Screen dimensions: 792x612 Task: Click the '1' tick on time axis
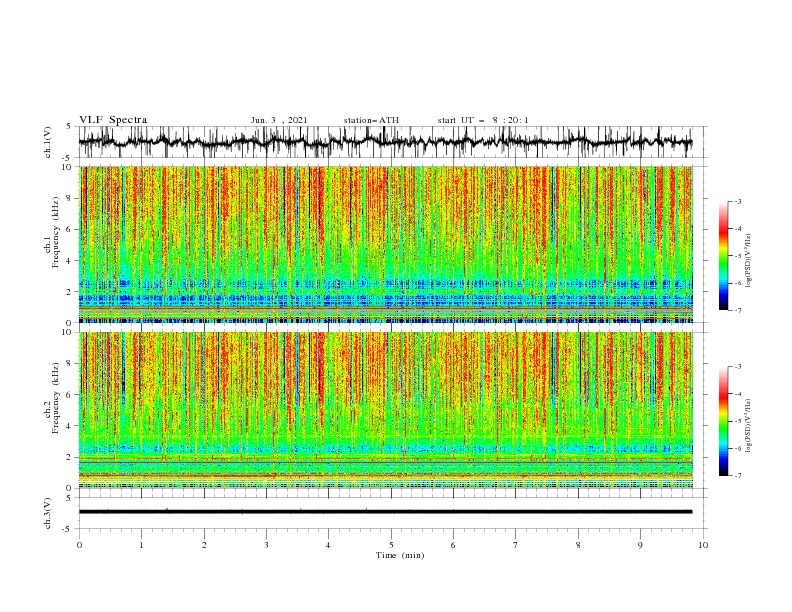pos(141,546)
